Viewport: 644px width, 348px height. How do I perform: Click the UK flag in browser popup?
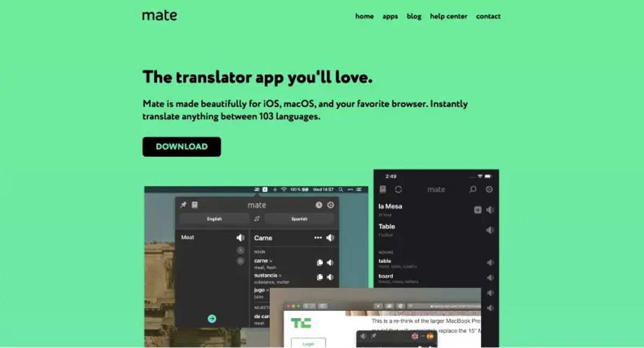pos(415,336)
